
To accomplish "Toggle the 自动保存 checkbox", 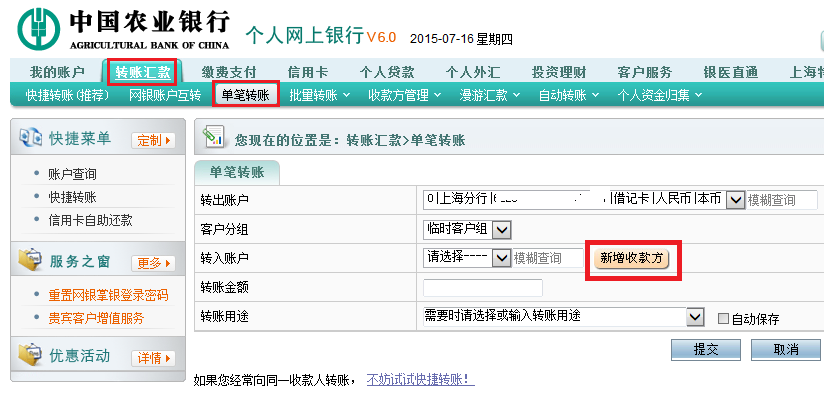I will point(724,318).
